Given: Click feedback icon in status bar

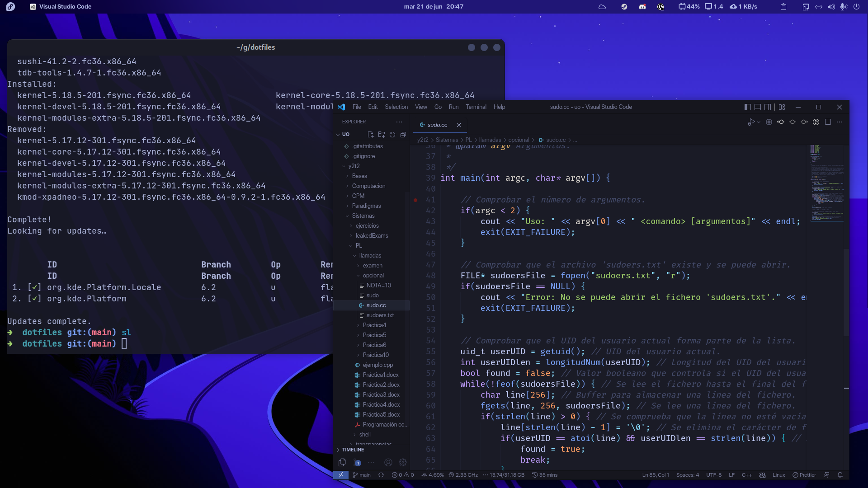Looking at the screenshot, I should point(826,475).
